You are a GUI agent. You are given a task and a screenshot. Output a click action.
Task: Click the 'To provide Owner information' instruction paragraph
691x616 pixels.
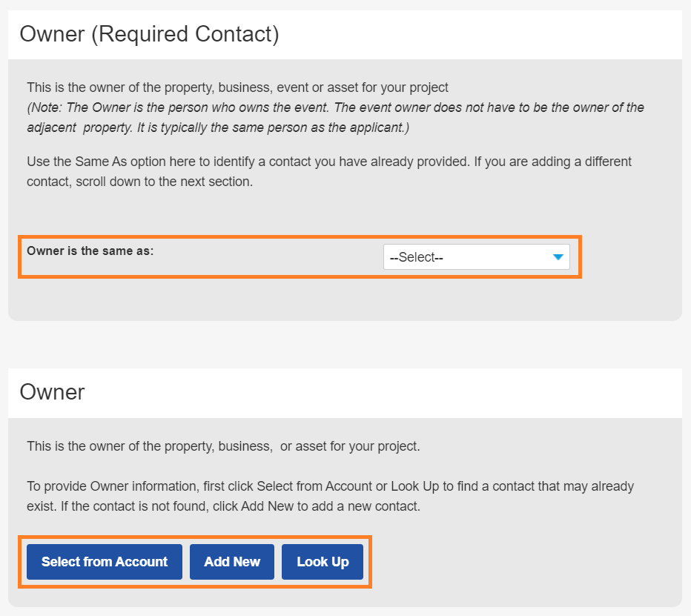330,497
